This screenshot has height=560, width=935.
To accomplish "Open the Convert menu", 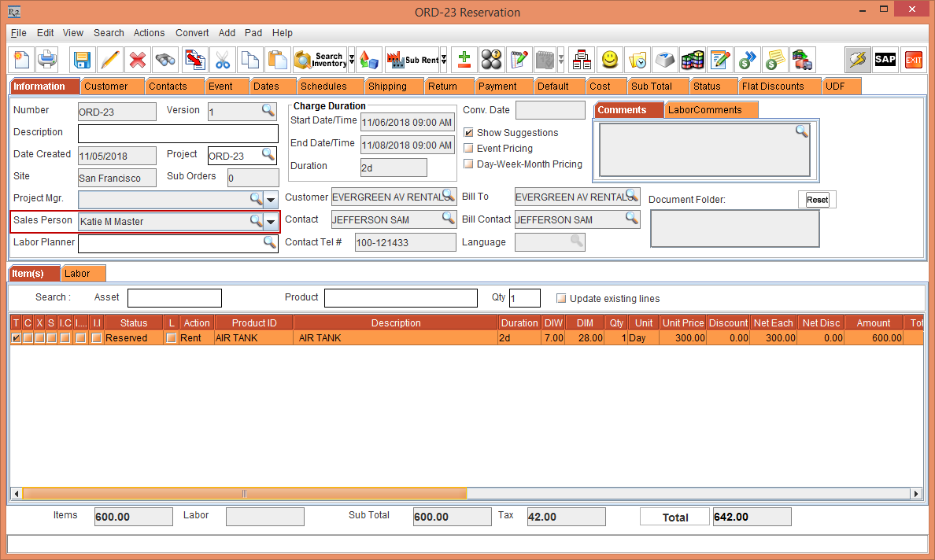I will click(x=192, y=33).
